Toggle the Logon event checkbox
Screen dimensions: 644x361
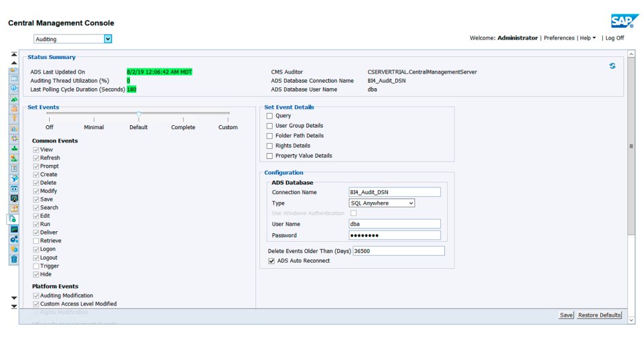pos(36,250)
